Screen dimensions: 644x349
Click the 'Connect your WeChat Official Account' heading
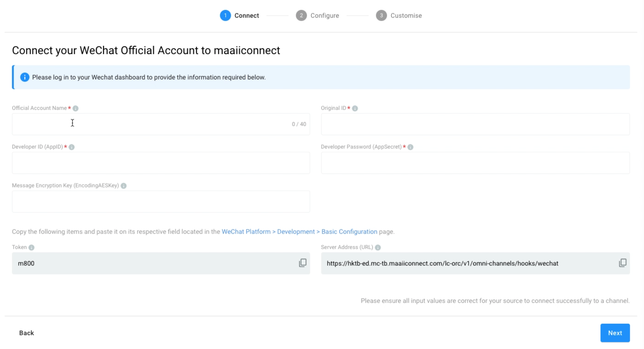pos(146,50)
